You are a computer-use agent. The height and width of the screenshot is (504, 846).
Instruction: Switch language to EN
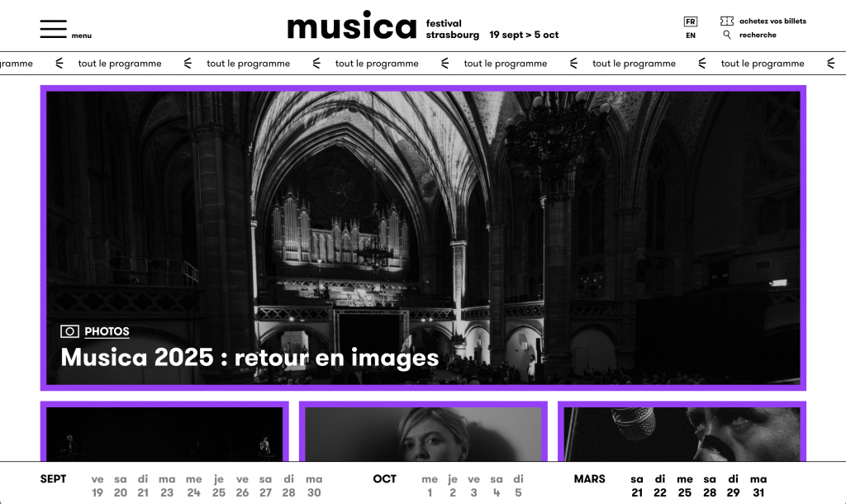click(690, 36)
